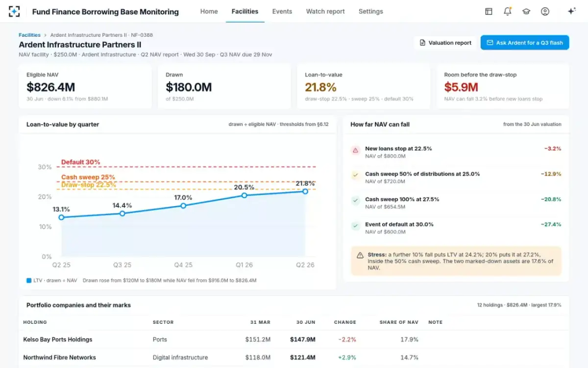Click the check icon beside Event of default
588x368 pixels.
click(x=356, y=226)
